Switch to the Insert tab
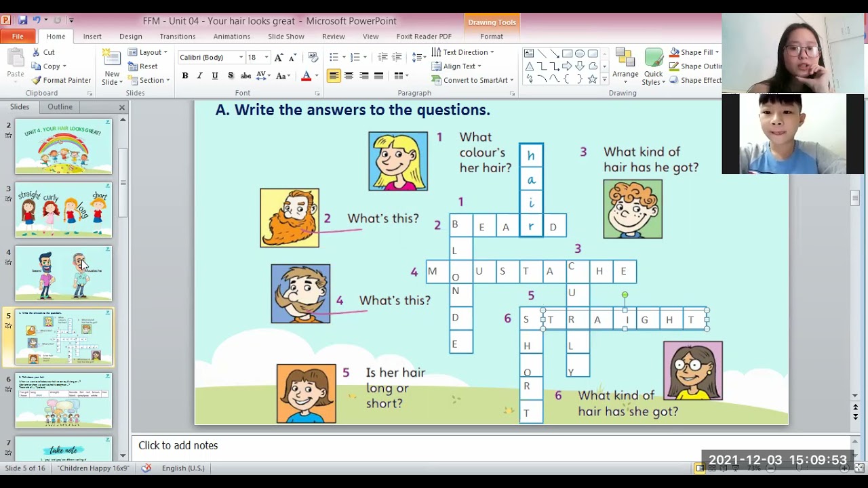868x488 pixels. tap(92, 37)
